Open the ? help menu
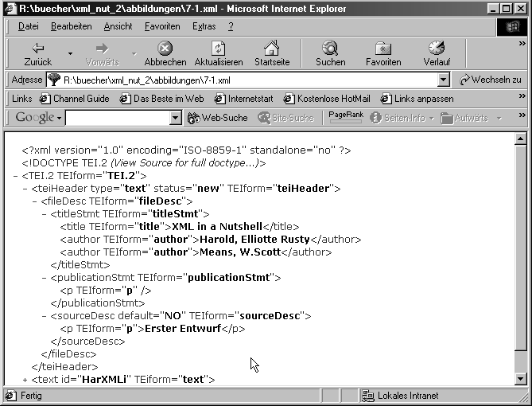The height and width of the screenshot is (406, 532). (231, 26)
